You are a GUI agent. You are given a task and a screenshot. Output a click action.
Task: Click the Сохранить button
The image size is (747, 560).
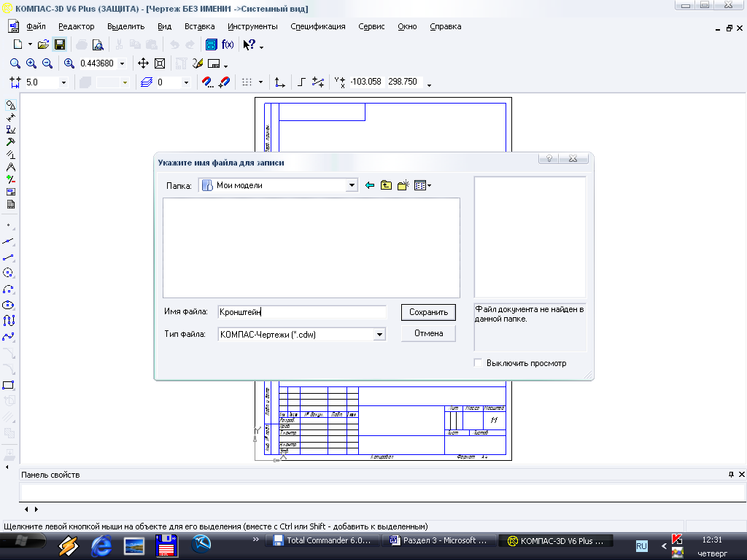(x=428, y=312)
